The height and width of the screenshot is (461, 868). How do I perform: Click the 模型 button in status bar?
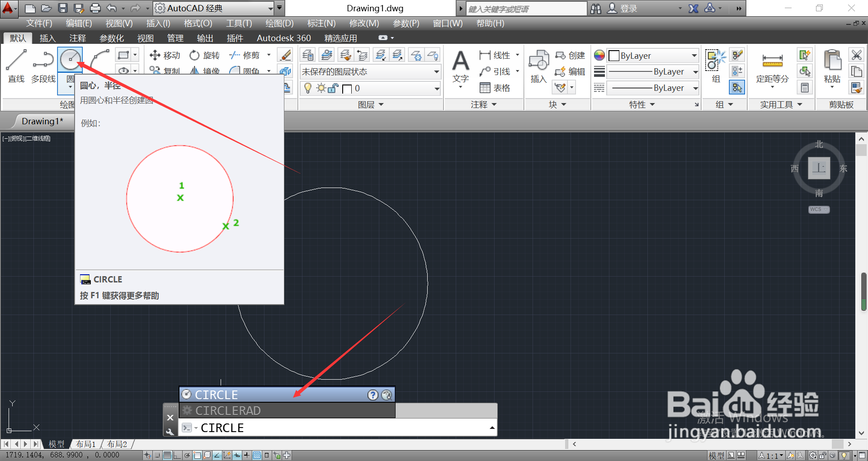(716, 455)
